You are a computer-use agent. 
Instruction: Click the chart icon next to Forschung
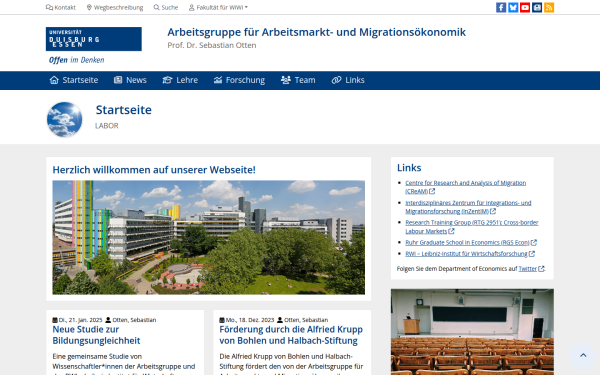click(218, 80)
